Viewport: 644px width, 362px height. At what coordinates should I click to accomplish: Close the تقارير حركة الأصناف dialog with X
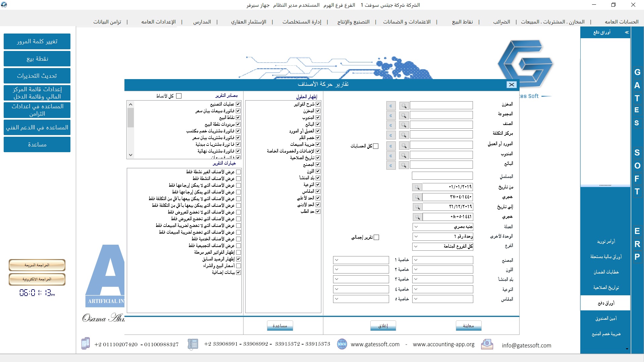tap(512, 84)
